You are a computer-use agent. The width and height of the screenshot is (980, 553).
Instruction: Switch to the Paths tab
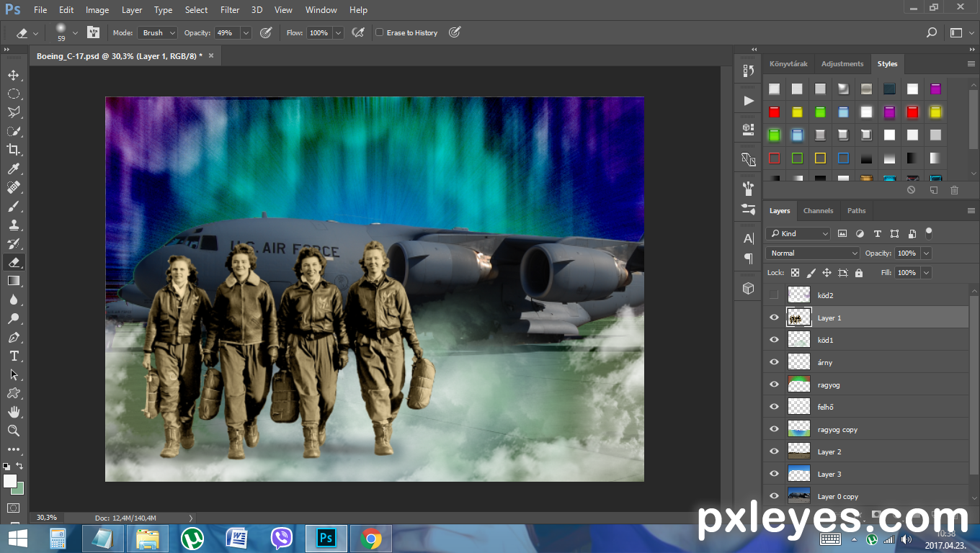click(856, 211)
